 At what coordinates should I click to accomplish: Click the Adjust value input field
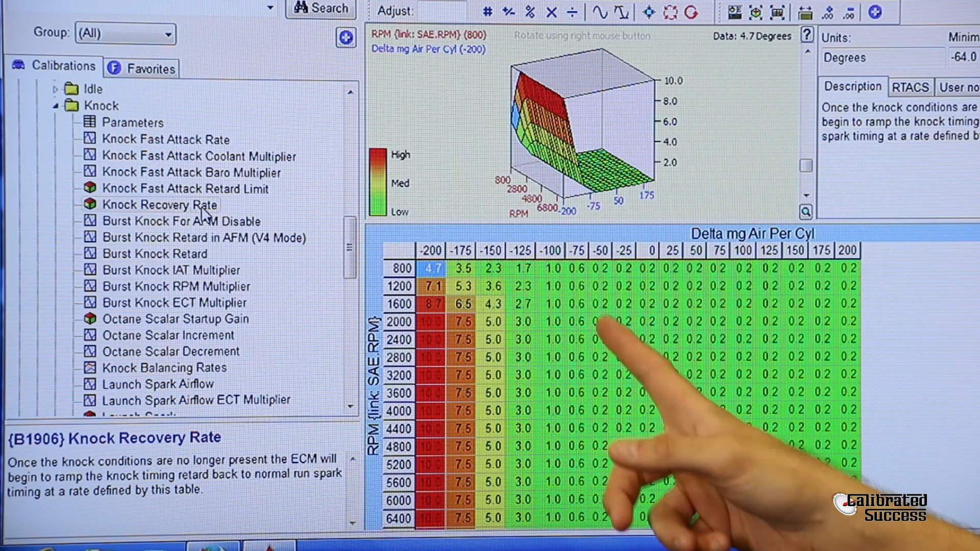tap(442, 11)
